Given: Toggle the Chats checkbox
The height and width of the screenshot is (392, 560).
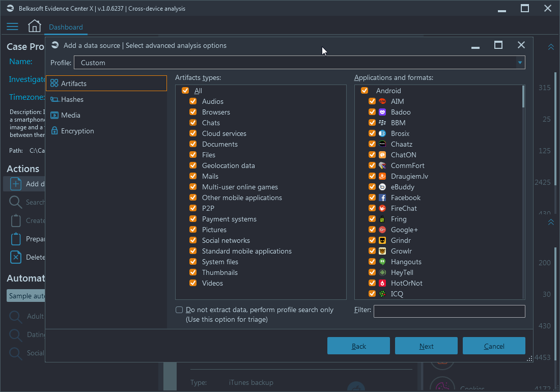Looking at the screenshot, I should 193,123.
